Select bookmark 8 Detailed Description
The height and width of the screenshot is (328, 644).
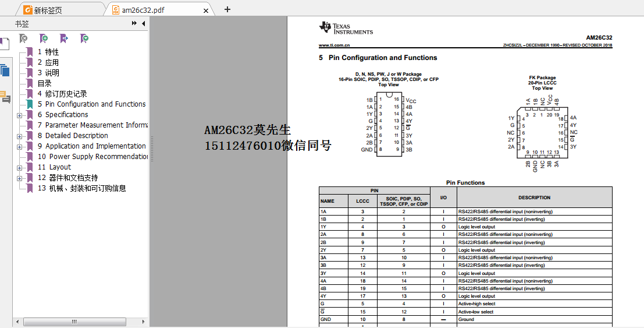point(73,136)
